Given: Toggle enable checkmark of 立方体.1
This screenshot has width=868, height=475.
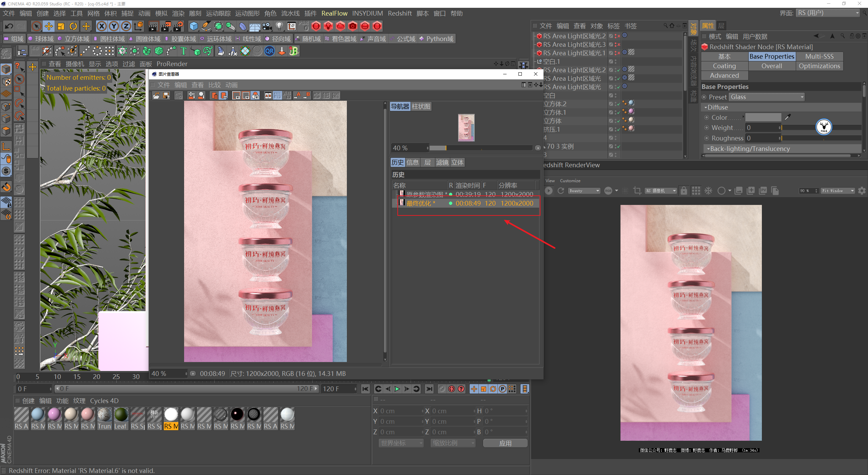Looking at the screenshot, I should coord(619,112).
